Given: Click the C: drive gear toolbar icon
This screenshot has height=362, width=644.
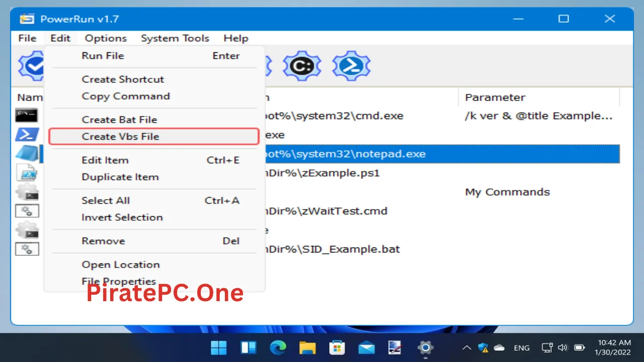Looking at the screenshot, I should [301, 66].
